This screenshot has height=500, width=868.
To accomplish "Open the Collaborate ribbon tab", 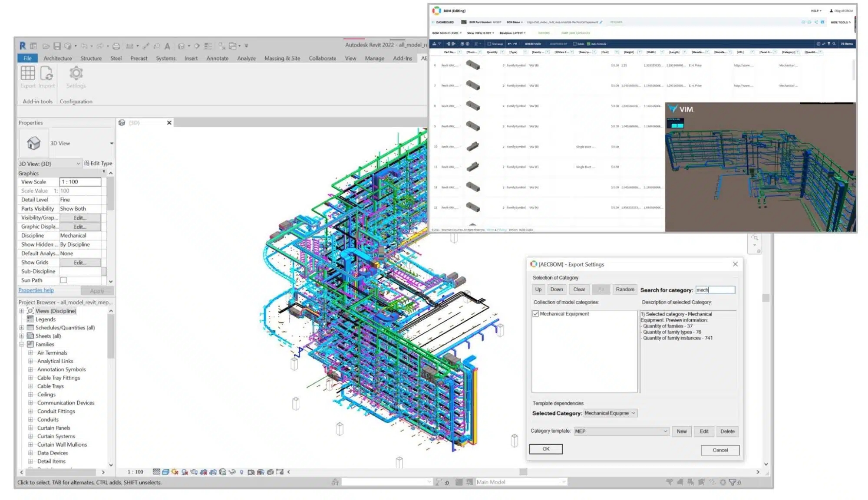I will click(322, 58).
